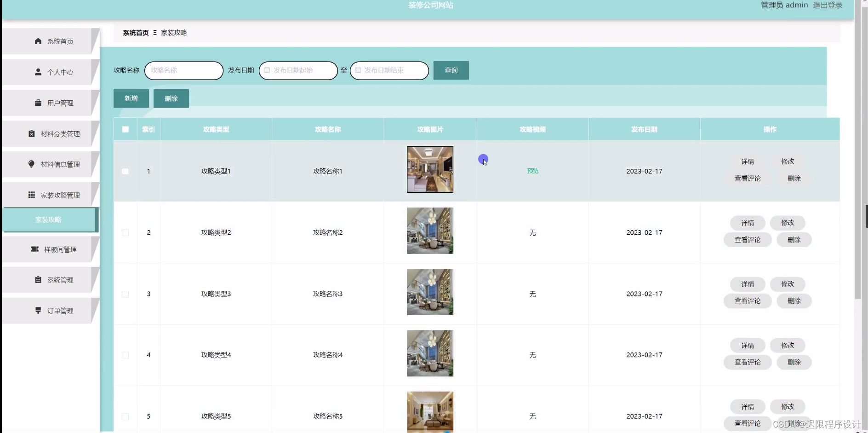The width and height of the screenshot is (868, 433).
Task: Click the person icon beside 个人中心
Action: (38, 72)
